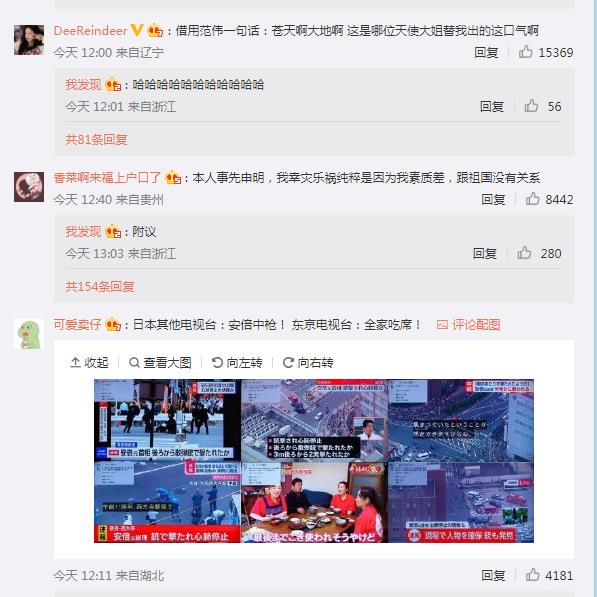This screenshot has width=597, height=597.
Task: Click thumbs-up on reply with 56 likes
Action: coord(532,106)
